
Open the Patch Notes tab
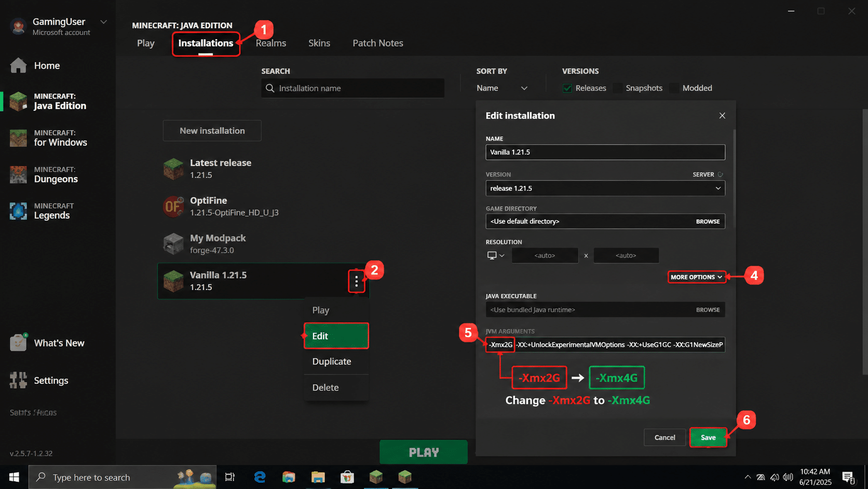click(x=378, y=43)
